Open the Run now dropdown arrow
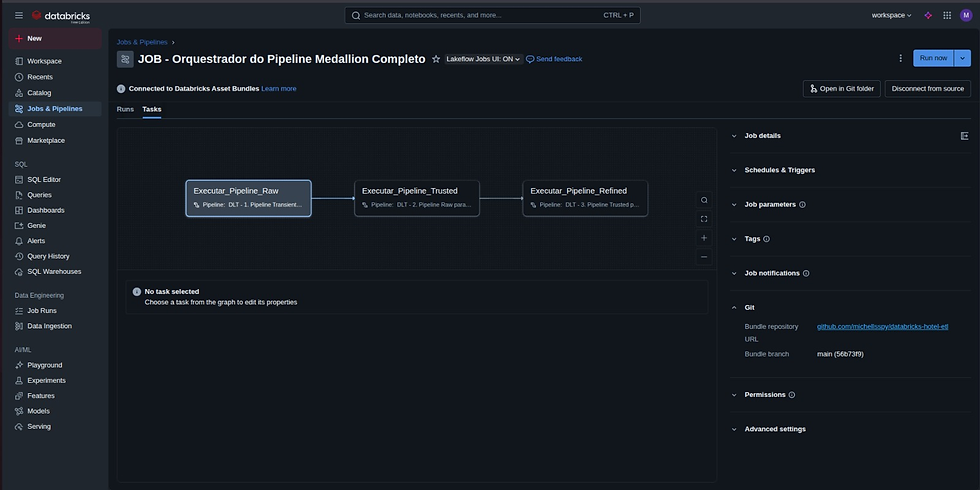 click(x=963, y=59)
